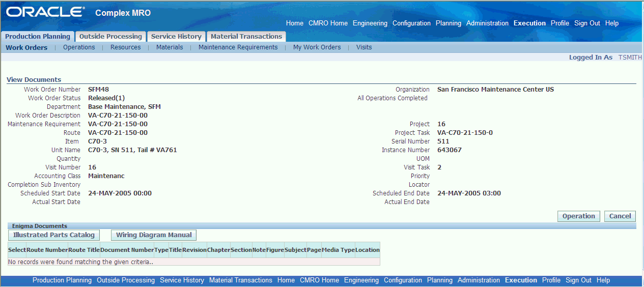
Task: Click Profile in footer links
Action: pos(551,280)
